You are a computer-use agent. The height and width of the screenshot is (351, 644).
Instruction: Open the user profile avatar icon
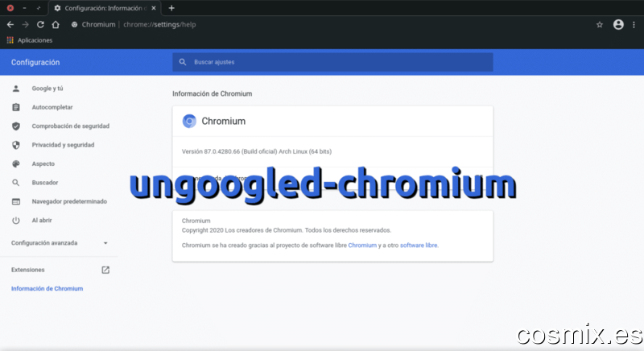(618, 25)
